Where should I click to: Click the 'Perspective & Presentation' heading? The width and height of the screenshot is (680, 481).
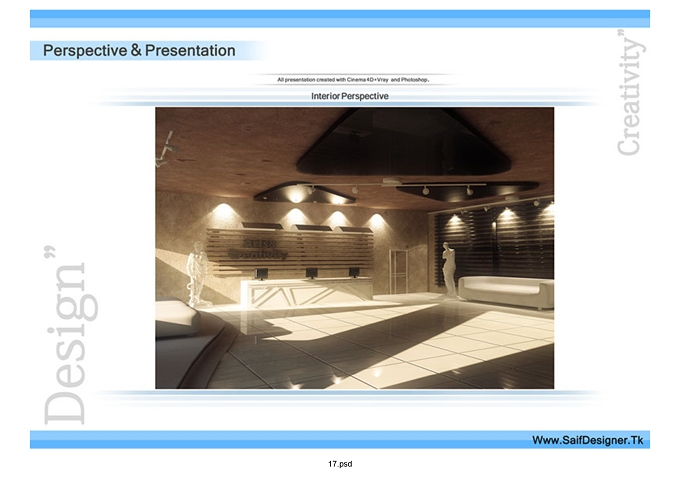point(139,51)
